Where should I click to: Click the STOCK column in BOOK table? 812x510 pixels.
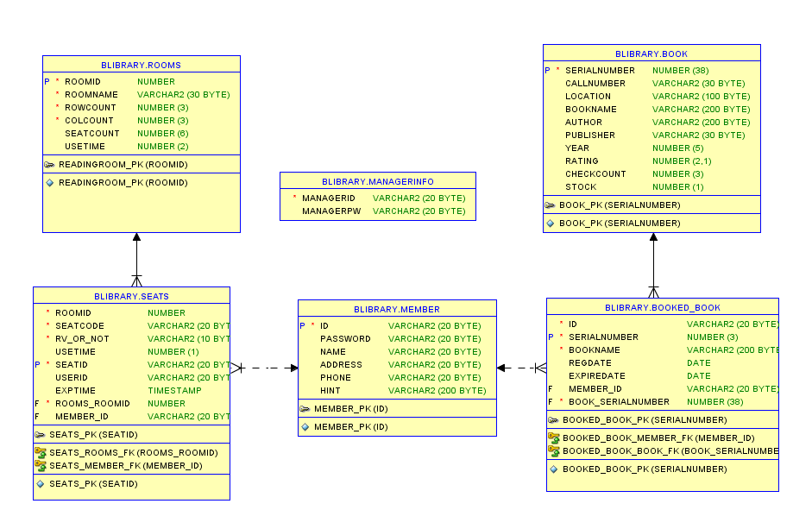pyautogui.click(x=581, y=187)
